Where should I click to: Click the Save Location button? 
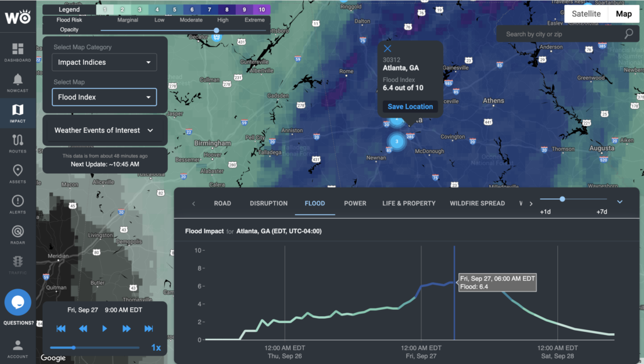click(410, 106)
